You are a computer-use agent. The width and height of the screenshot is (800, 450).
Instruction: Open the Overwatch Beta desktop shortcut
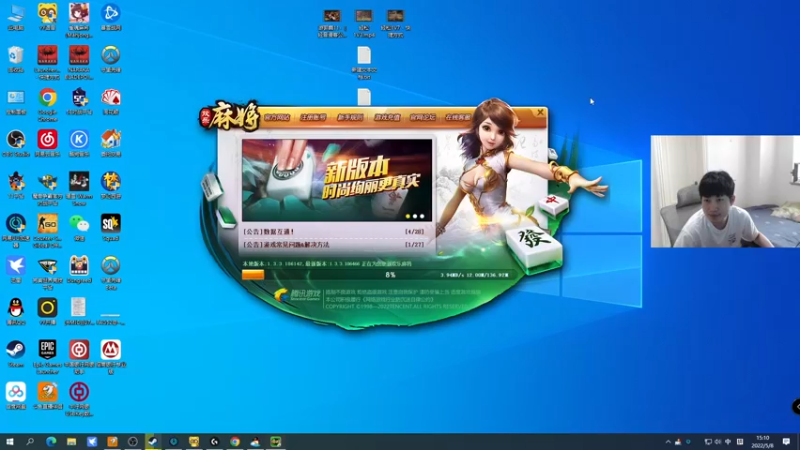111,267
